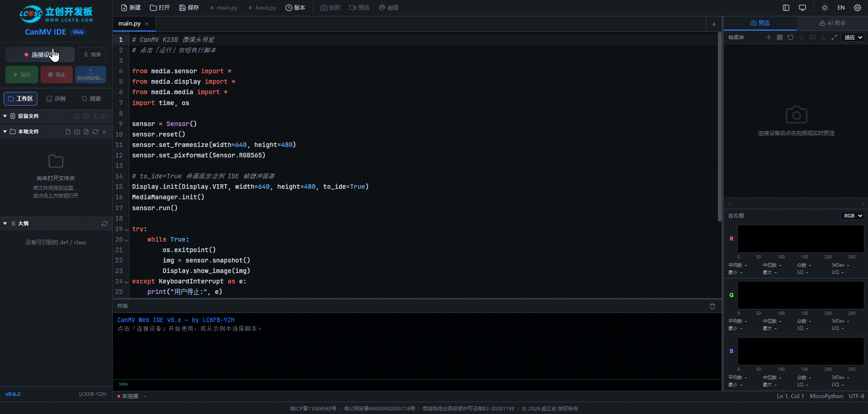Screen dimensions: 868x414
Task: Click the monitor display icon top right
Action: (802, 8)
